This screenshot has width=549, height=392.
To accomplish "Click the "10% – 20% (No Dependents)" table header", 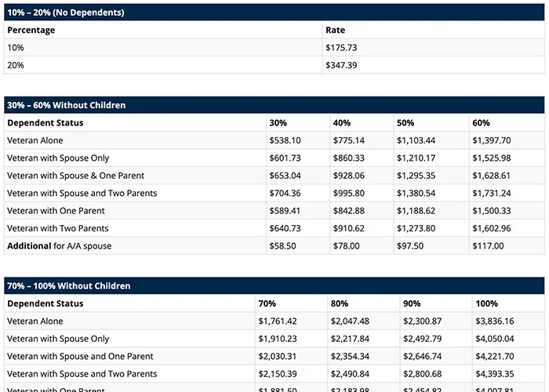I will pyautogui.click(x=65, y=13).
